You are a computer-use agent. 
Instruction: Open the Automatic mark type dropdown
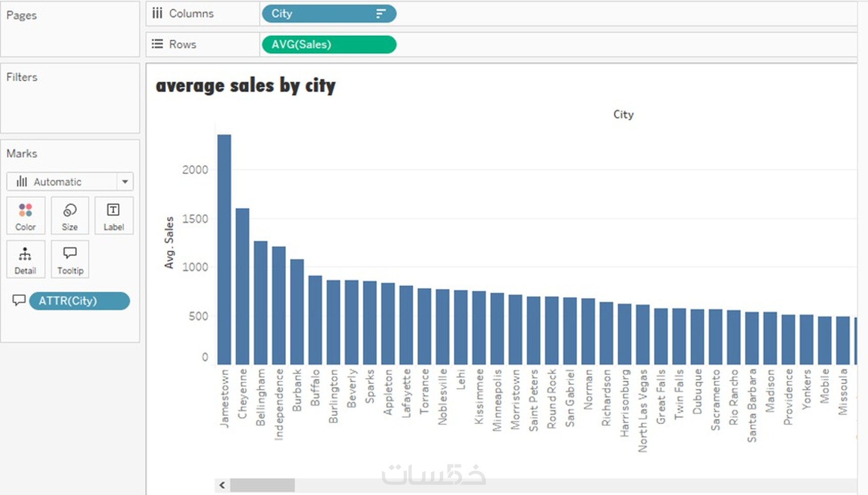coord(61,182)
